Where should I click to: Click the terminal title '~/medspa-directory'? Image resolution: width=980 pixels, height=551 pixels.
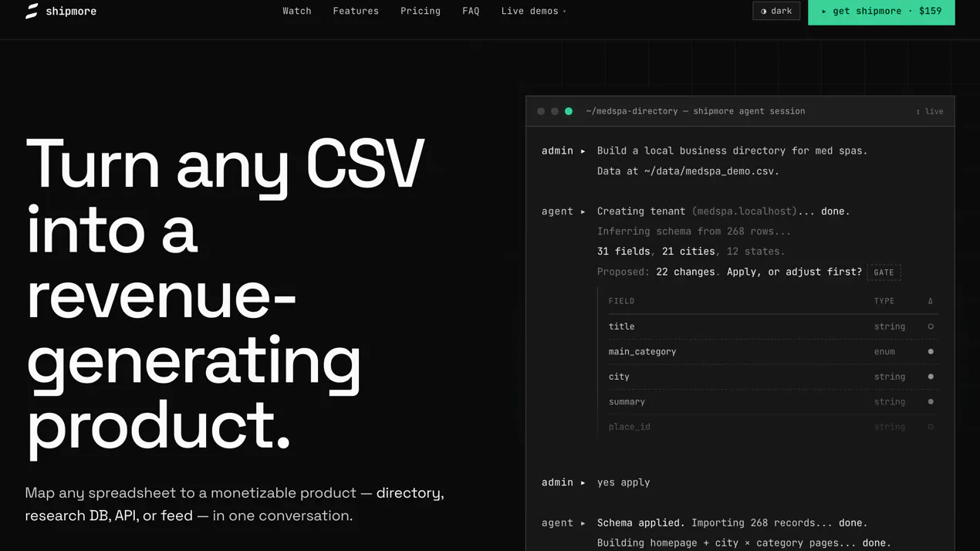[632, 111]
